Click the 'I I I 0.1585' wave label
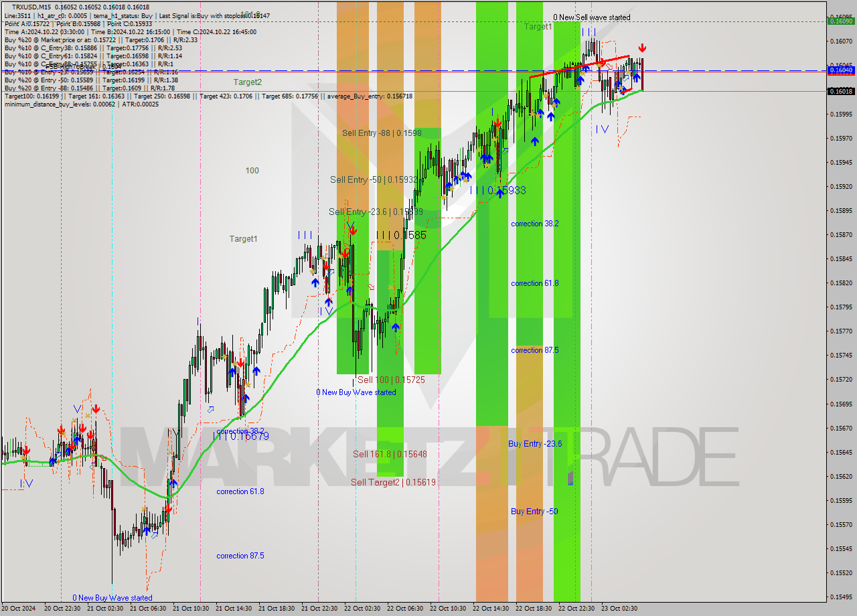The image size is (857, 616). coord(401,235)
